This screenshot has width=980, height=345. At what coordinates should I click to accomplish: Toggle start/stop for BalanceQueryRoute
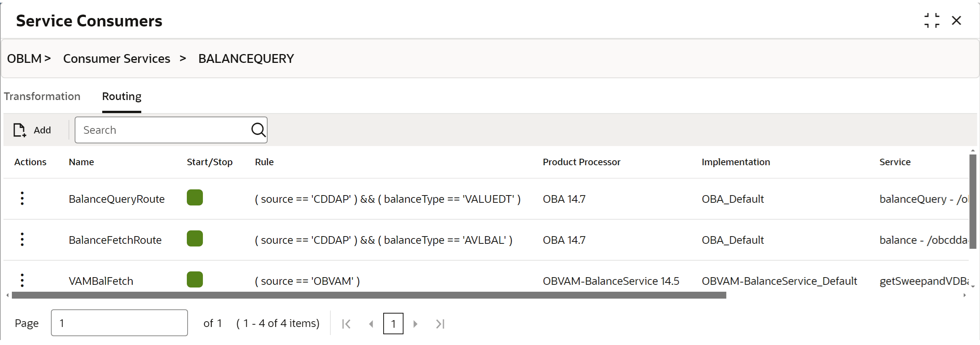coord(195,198)
